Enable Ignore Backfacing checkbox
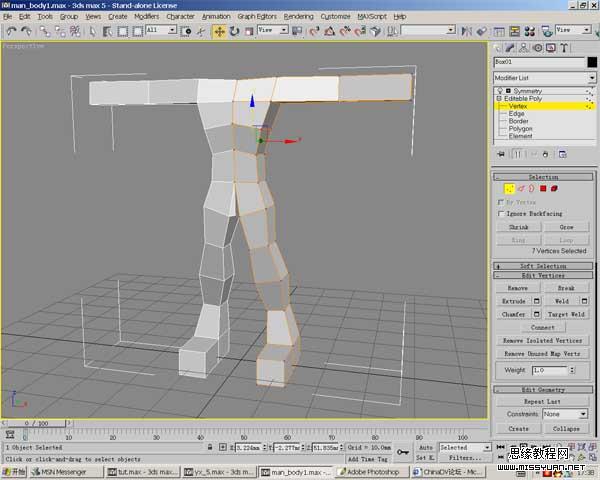Viewport: 600px width, 480px height. tap(502, 214)
